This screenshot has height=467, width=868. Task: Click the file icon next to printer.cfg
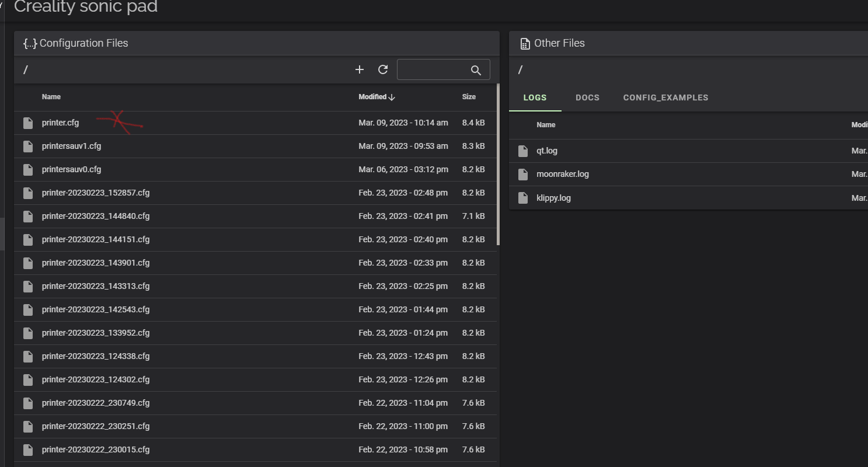pyautogui.click(x=28, y=123)
